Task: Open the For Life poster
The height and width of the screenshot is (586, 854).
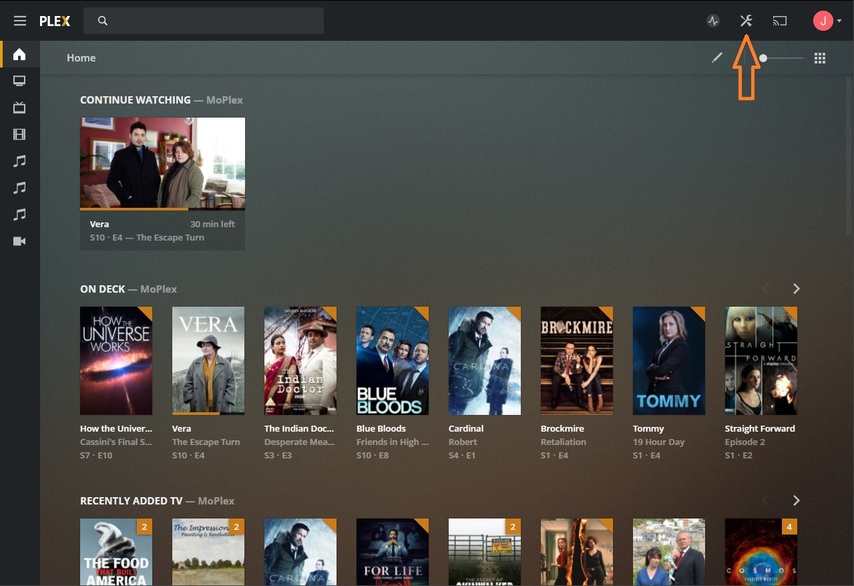Action: (392, 552)
